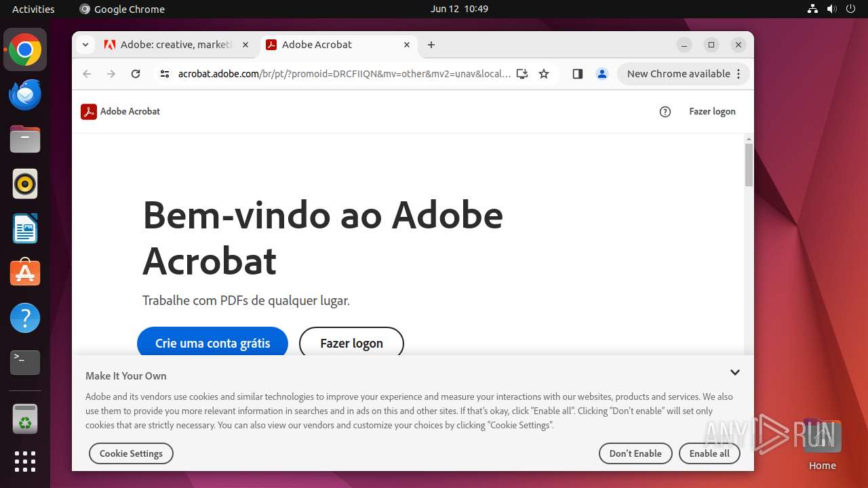Close the Adobe Acrobat tab
This screenshot has height=488, width=868.
click(x=407, y=45)
